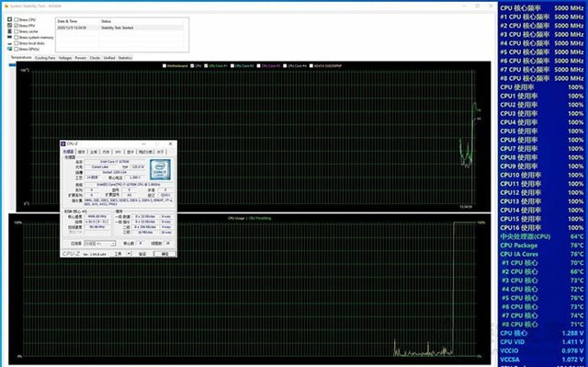Toggle the CPU Core #1 graph checkbox
The height and width of the screenshot is (367, 588).
point(206,65)
